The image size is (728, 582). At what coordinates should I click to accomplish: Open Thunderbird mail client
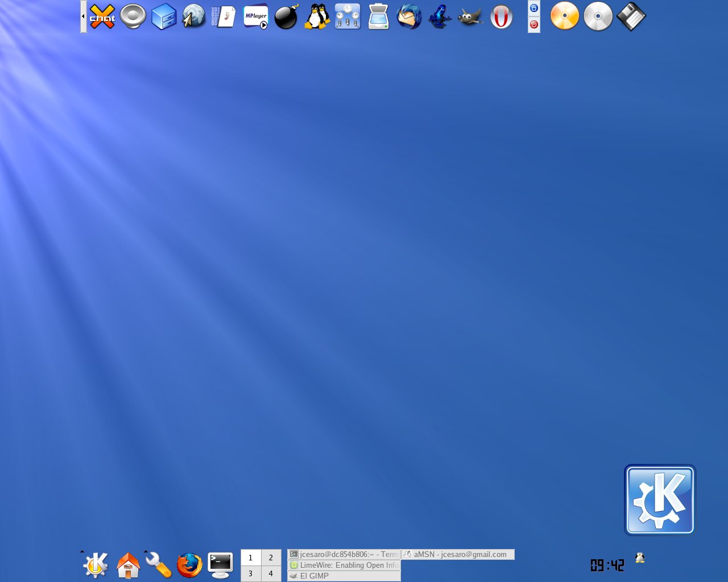coord(409,16)
